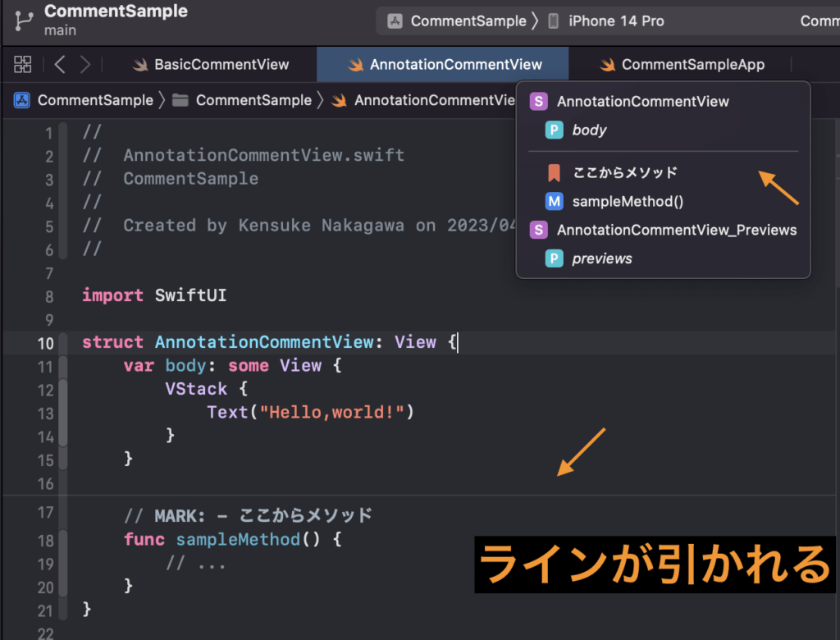840x640 pixels.
Task: Go forward with the right chevron
Action: tap(85, 64)
